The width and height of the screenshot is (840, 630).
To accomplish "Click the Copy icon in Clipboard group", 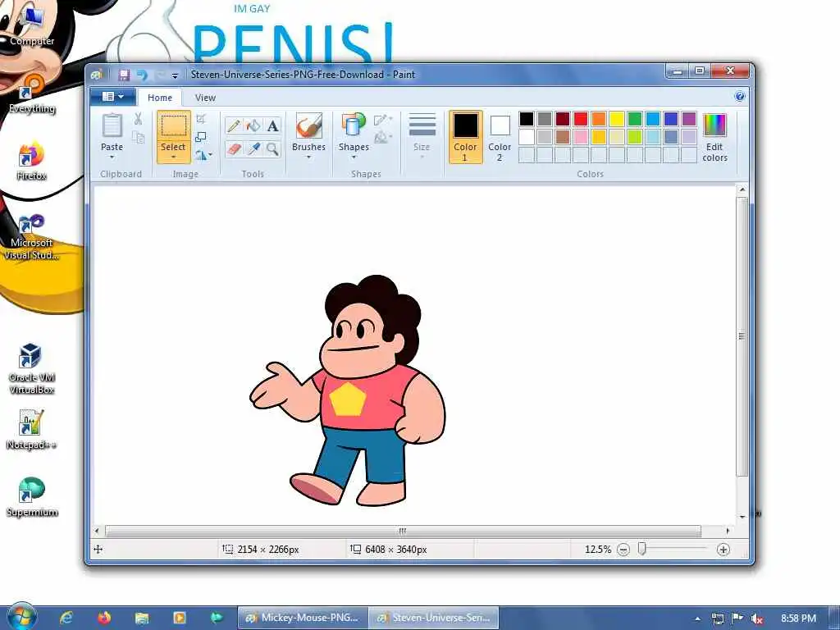I will tap(138, 138).
